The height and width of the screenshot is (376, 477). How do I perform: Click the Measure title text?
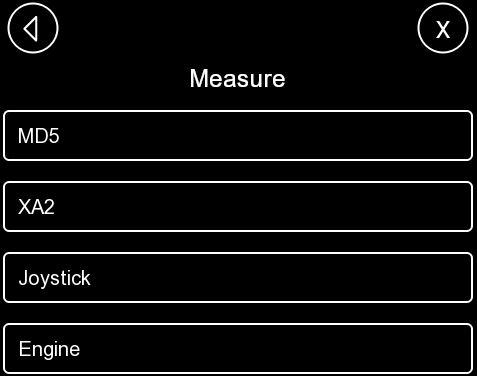(237, 79)
